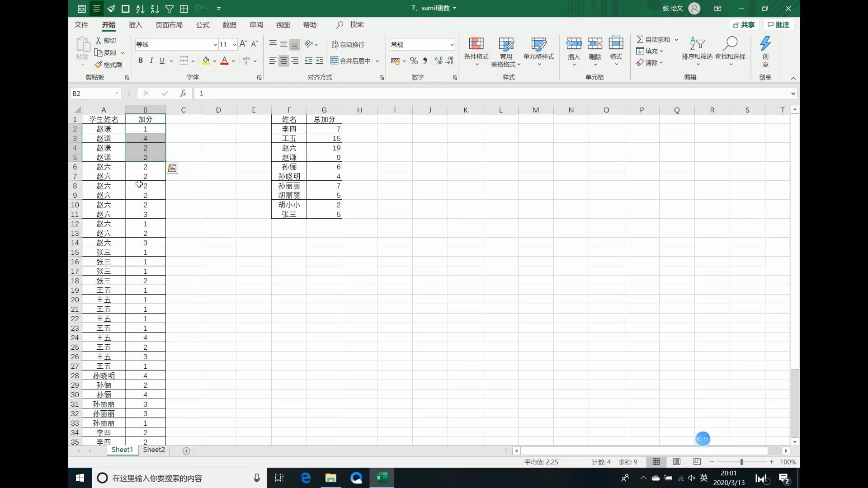Toggle italic formatting
This screenshot has width=868, height=488.
click(x=151, y=61)
